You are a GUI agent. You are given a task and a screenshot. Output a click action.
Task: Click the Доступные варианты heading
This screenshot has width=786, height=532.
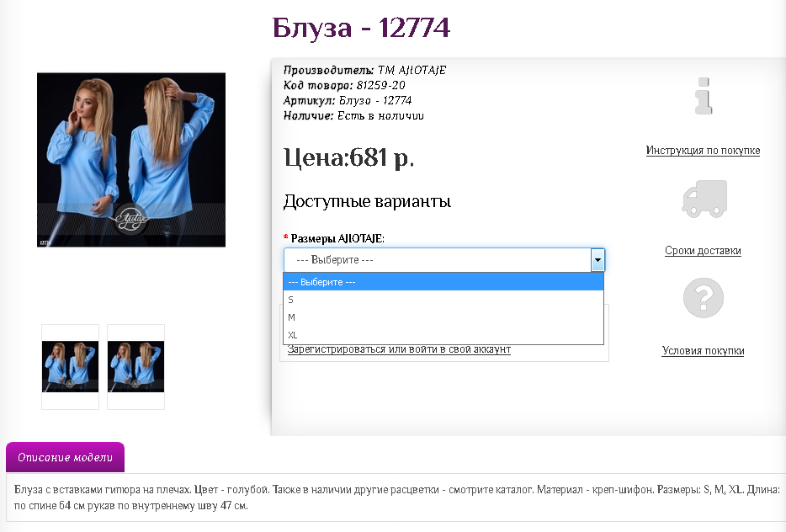coord(367,201)
